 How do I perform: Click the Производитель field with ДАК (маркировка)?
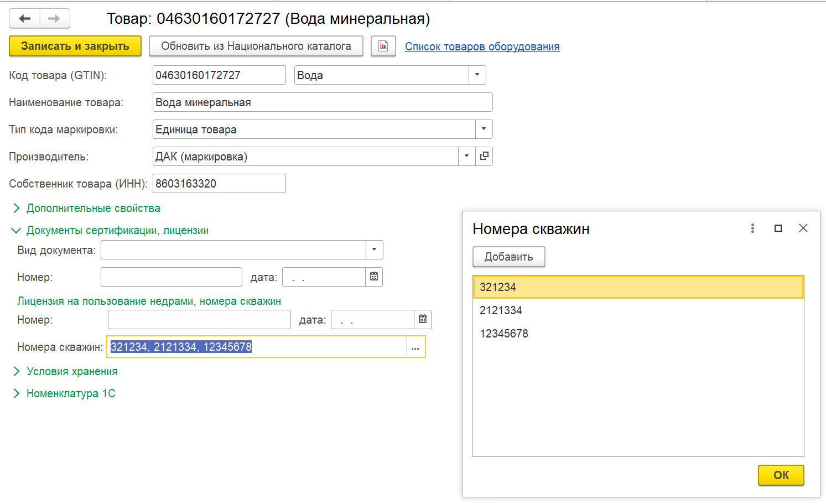[x=305, y=157]
